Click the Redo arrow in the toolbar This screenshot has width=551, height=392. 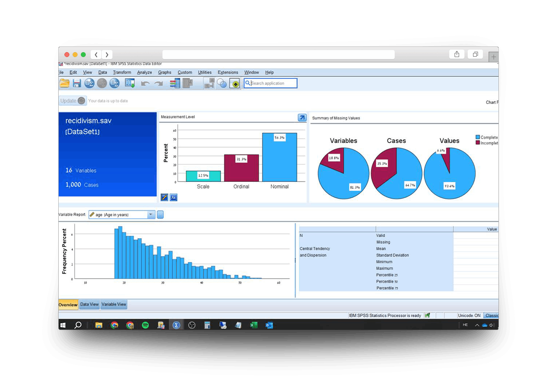tap(158, 83)
